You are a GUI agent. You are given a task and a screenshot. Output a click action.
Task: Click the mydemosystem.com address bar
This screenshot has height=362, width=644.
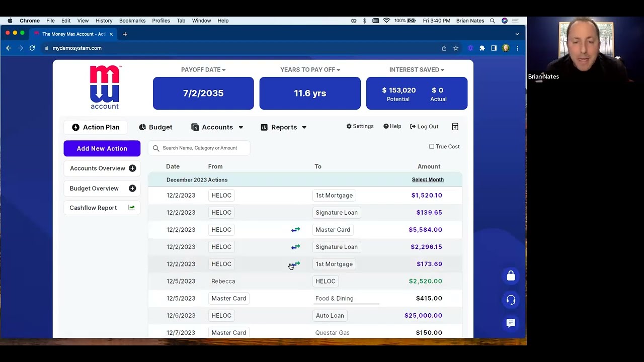(x=77, y=48)
